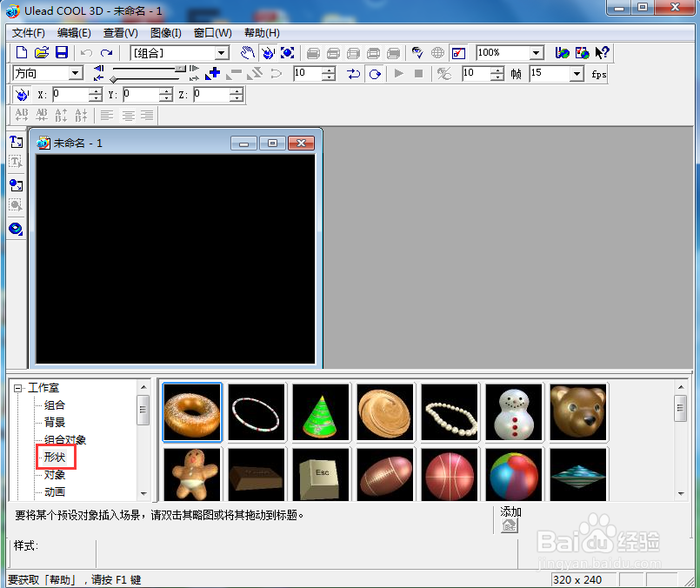Stop the animation playback

pyautogui.click(x=418, y=73)
